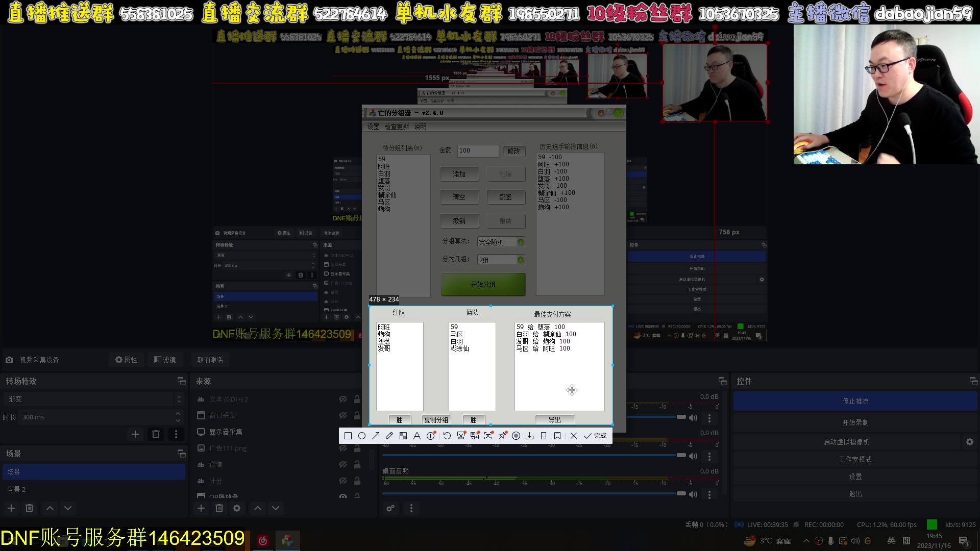Delete the selected source with trash icon
The height and width of the screenshot is (551, 980).
[219, 508]
